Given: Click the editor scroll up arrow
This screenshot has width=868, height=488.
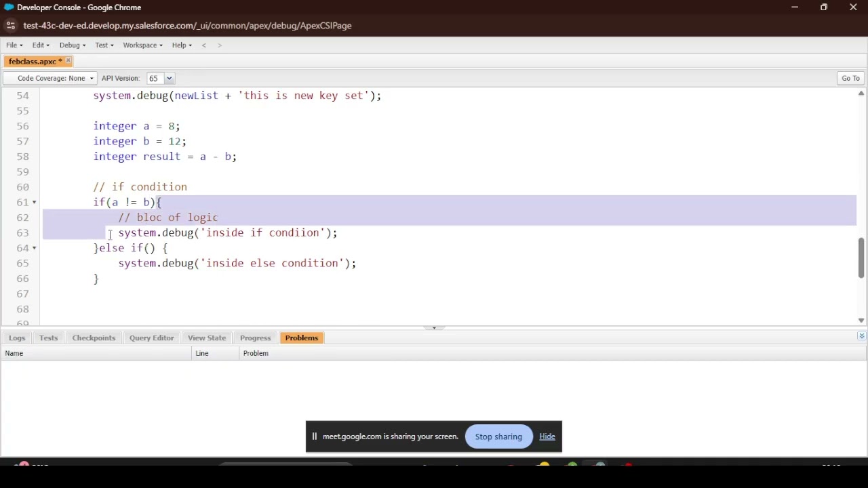Looking at the screenshot, I should pos(861,94).
